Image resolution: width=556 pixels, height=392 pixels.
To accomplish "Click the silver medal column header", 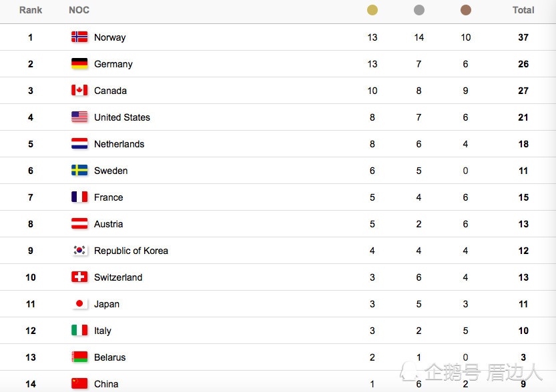I will tap(419, 10).
